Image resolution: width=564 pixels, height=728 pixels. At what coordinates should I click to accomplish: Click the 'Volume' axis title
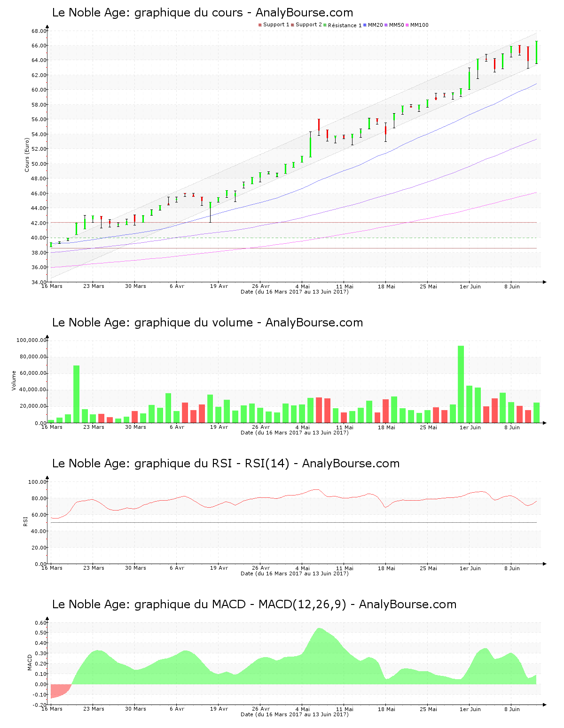(14, 380)
